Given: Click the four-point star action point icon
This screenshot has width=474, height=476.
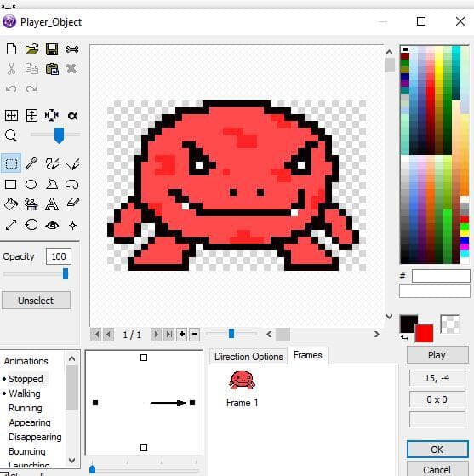Looking at the screenshot, I should (73, 226).
